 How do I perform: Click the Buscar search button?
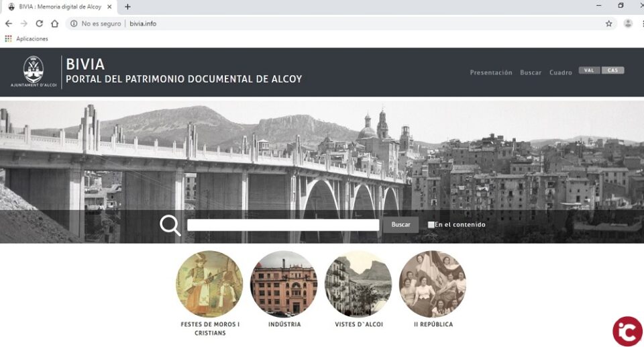point(401,225)
